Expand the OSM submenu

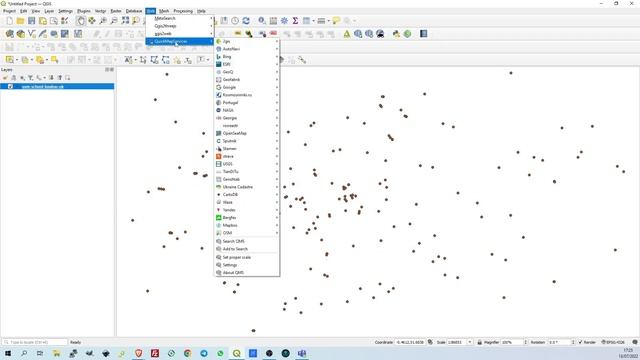coord(247,233)
